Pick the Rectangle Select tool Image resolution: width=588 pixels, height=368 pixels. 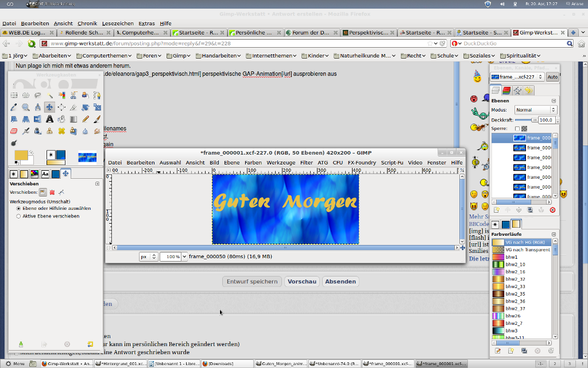point(13,95)
